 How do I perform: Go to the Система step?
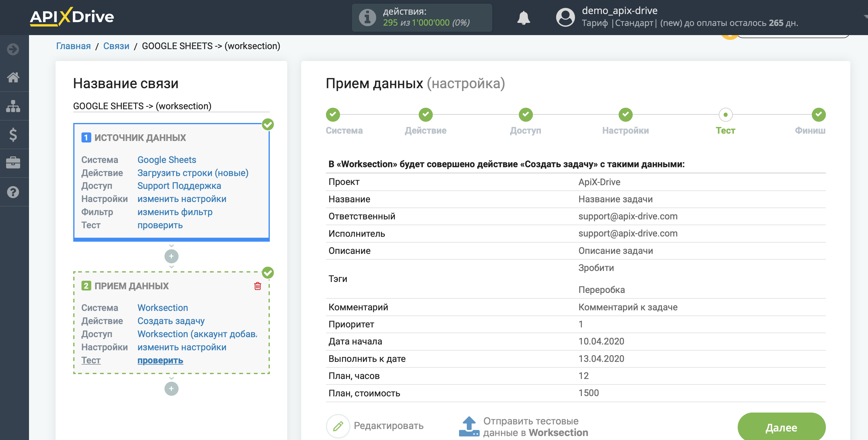[x=333, y=115]
